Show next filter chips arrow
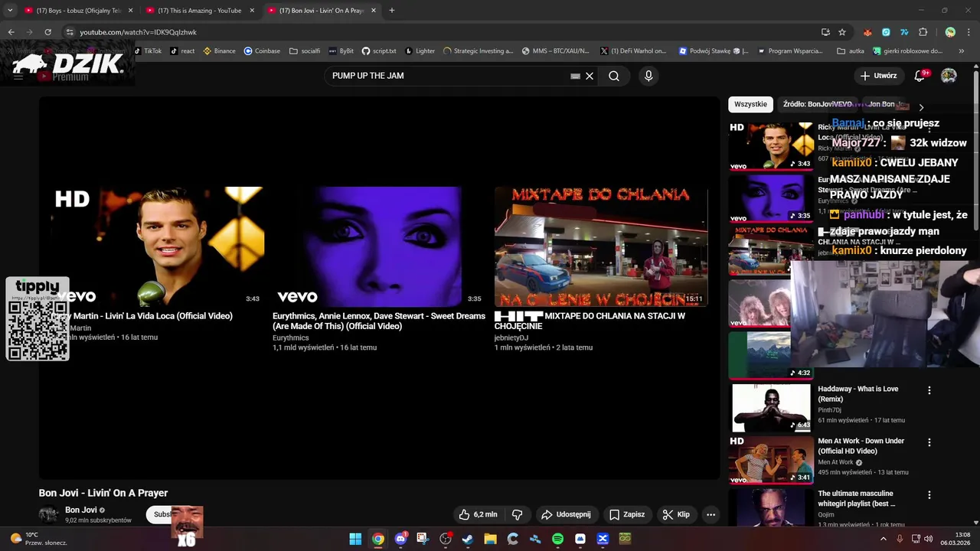The image size is (980, 551). tap(921, 107)
